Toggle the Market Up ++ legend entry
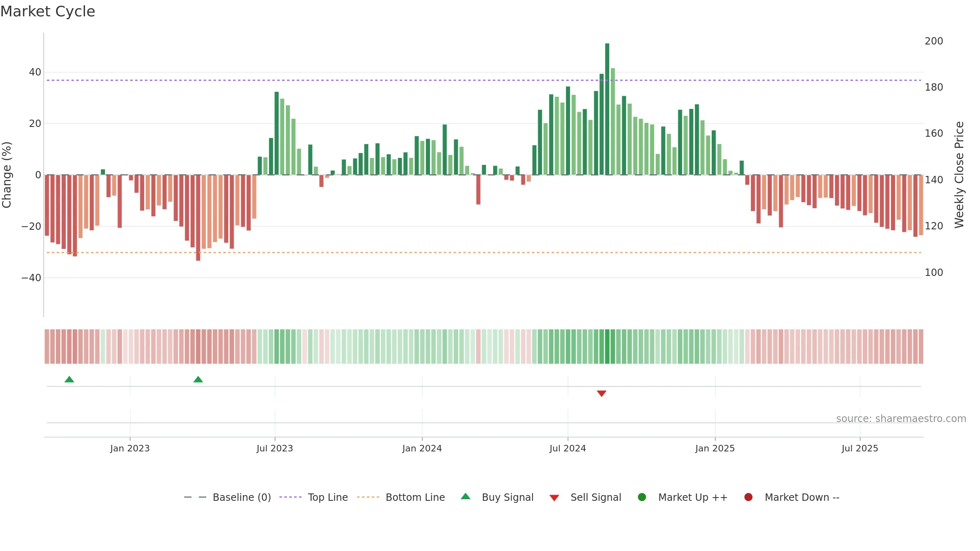Viewport: 980px width, 551px height. click(682, 497)
